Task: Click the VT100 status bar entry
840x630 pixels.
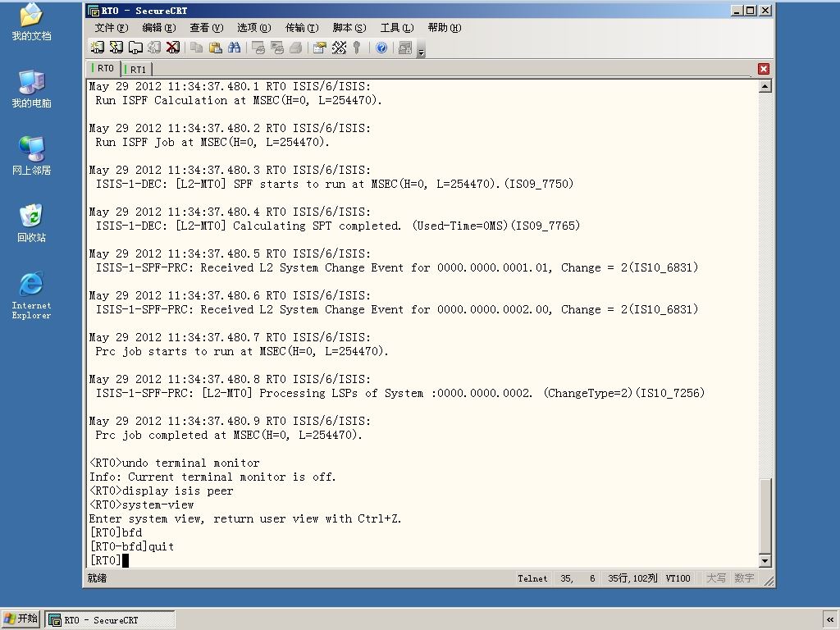Action: (678, 578)
